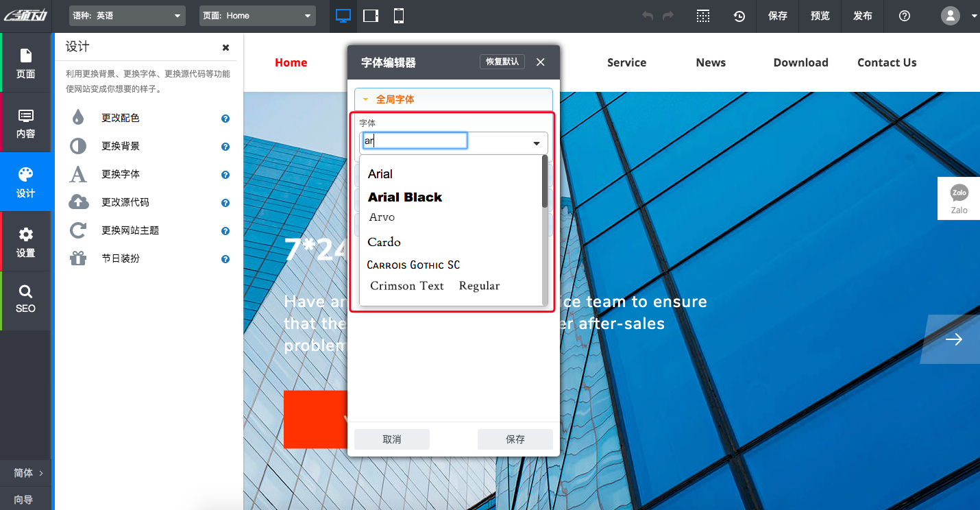The width and height of the screenshot is (980, 510).
Task: Open version history clock icon
Action: click(x=739, y=16)
